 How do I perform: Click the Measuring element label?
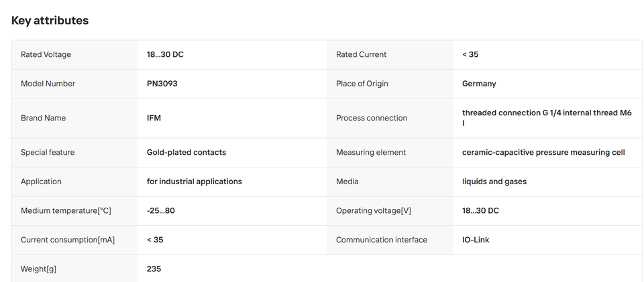tap(371, 153)
